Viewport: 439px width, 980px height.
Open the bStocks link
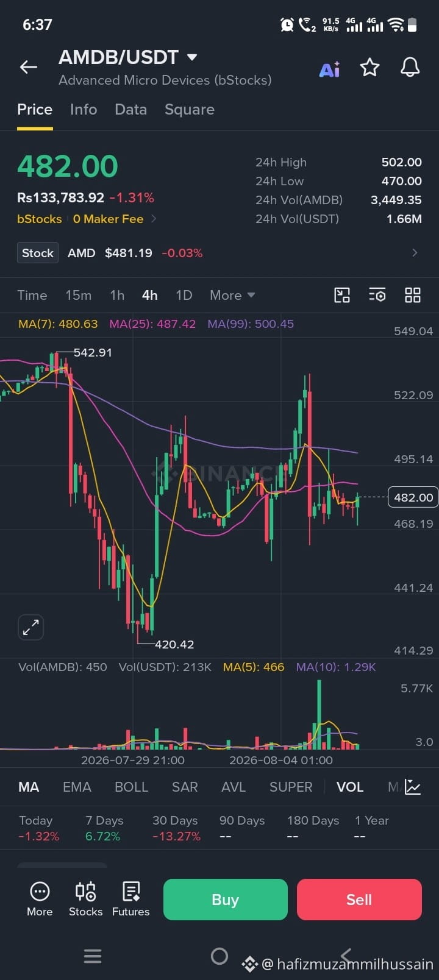(x=40, y=219)
